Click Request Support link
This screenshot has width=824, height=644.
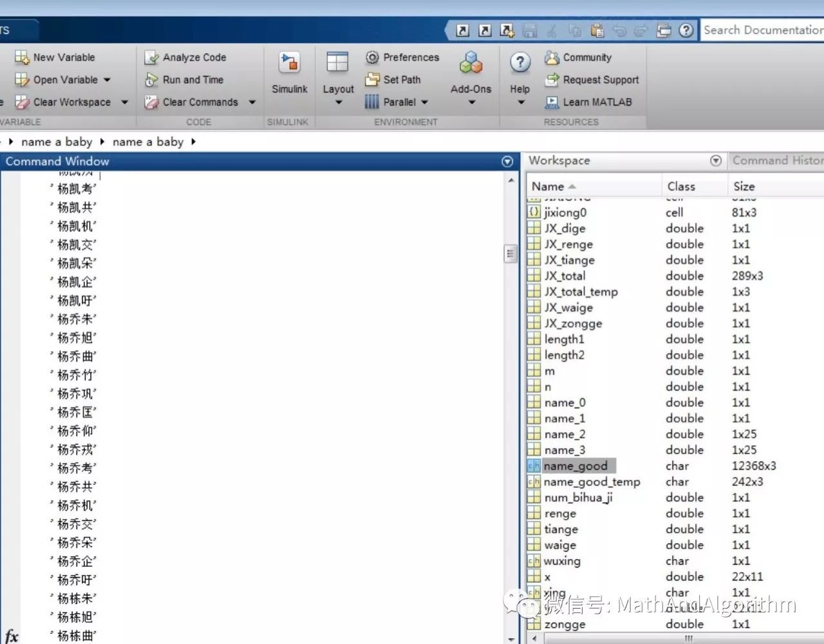click(x=600, y=80)
